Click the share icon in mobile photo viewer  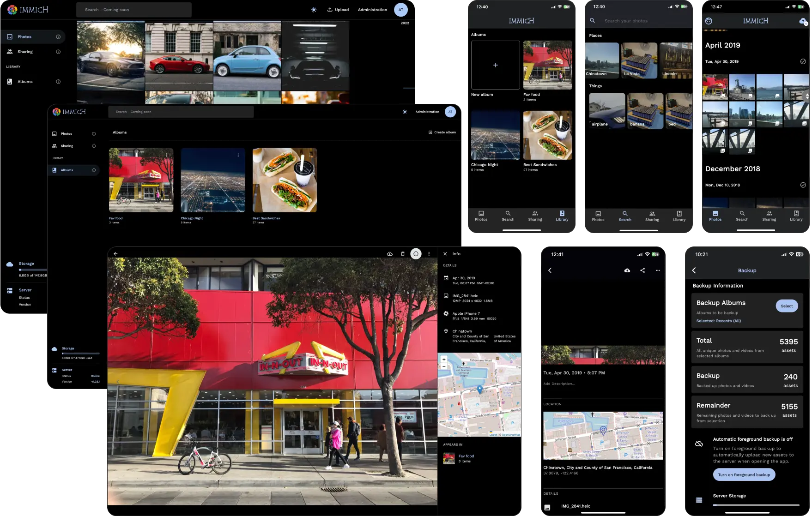(x=642, y=270)
